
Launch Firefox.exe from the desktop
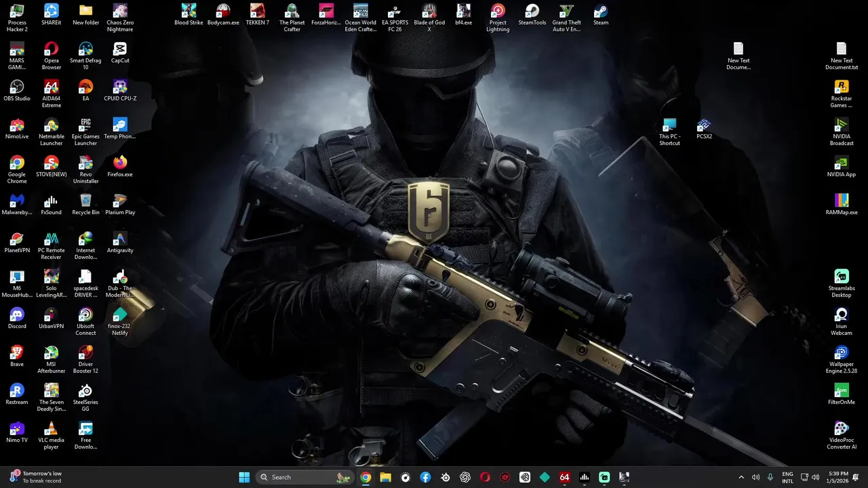(120, 166)
